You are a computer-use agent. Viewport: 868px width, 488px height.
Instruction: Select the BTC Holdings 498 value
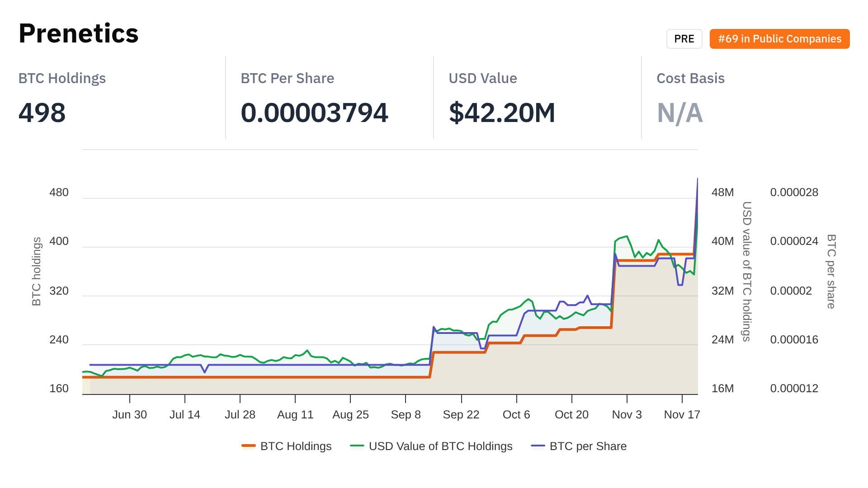(x=42, y=113)
